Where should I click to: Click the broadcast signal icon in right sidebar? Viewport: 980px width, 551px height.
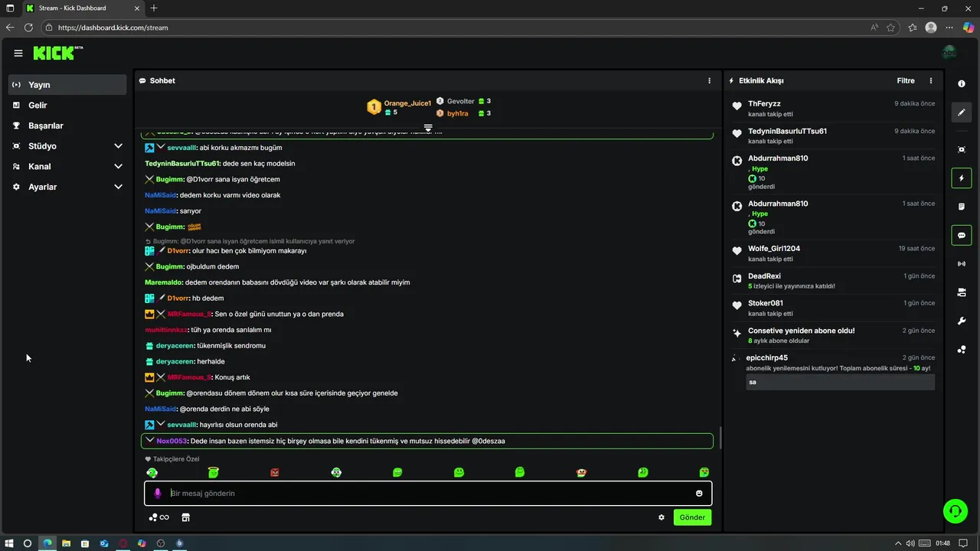[x=962, y=264]
